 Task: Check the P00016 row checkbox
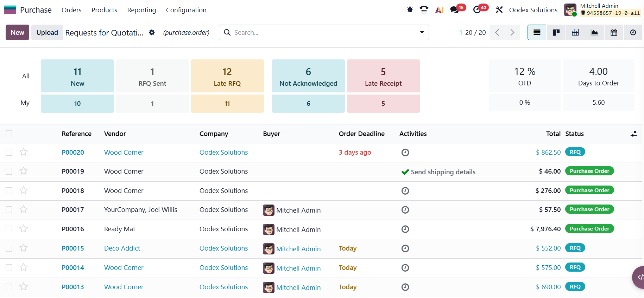coord(9,229)
